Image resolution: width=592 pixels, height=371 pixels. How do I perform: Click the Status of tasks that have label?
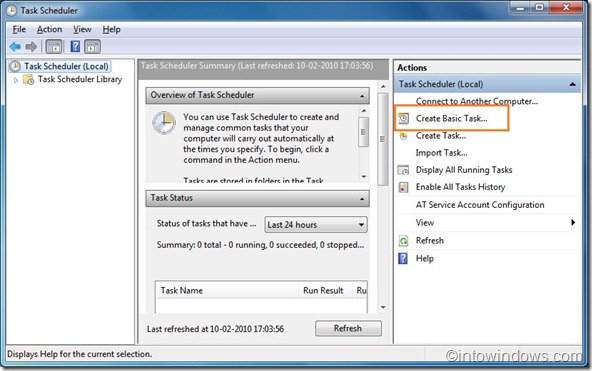[x=206, y=223]
